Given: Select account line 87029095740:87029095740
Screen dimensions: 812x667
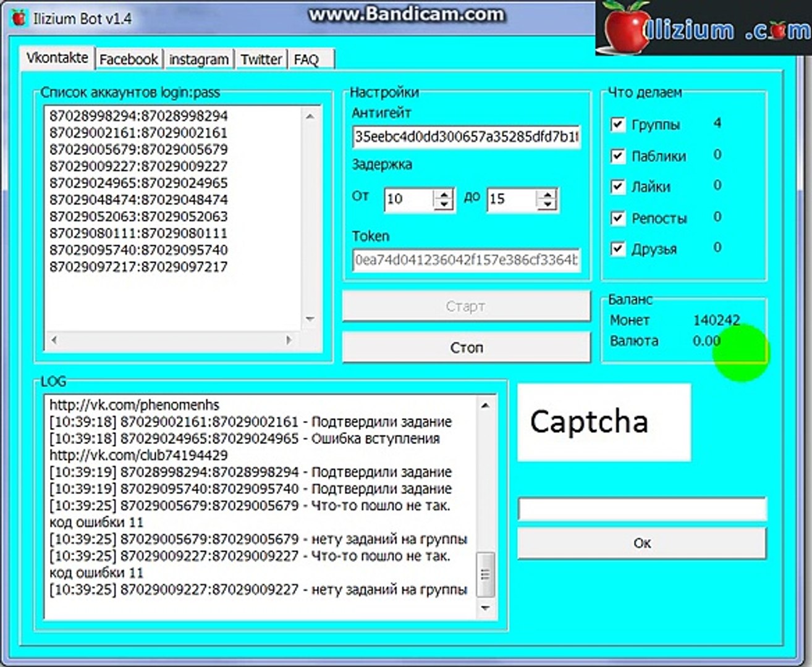Looking at the screenshot, I should (x=138, y=250).
